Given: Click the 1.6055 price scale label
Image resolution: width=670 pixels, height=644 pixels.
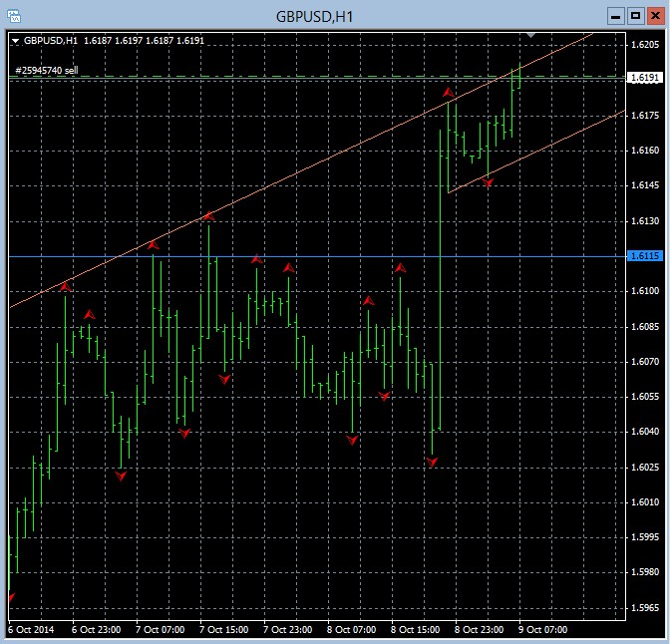Looking at the screenshot, I should (645, 397).
